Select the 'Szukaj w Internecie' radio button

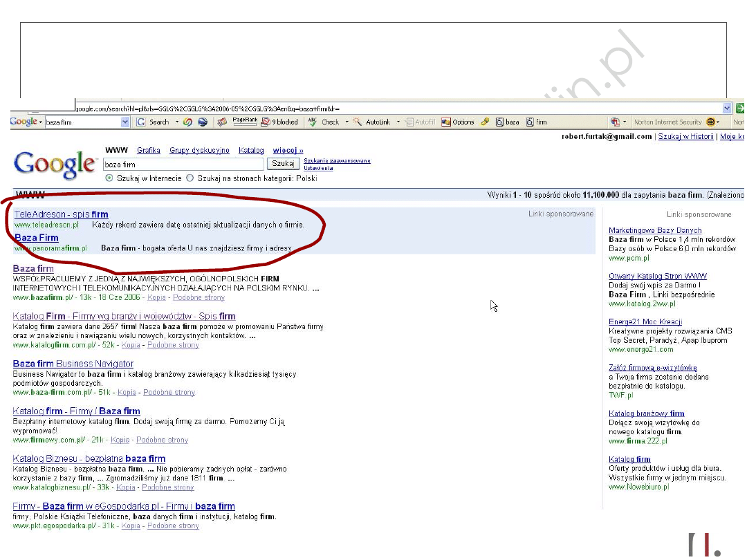coord(109,178)
